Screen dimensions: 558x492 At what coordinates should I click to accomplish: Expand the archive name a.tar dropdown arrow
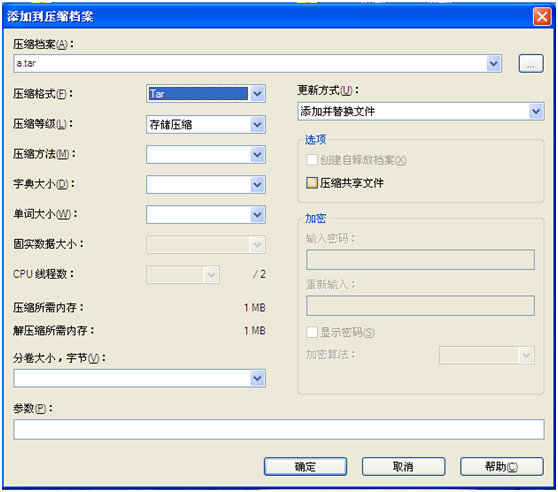(x=493, y=64)
